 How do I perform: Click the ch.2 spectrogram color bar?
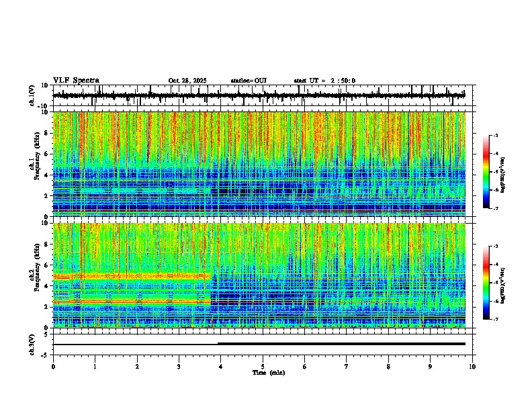tap(486, 283)
